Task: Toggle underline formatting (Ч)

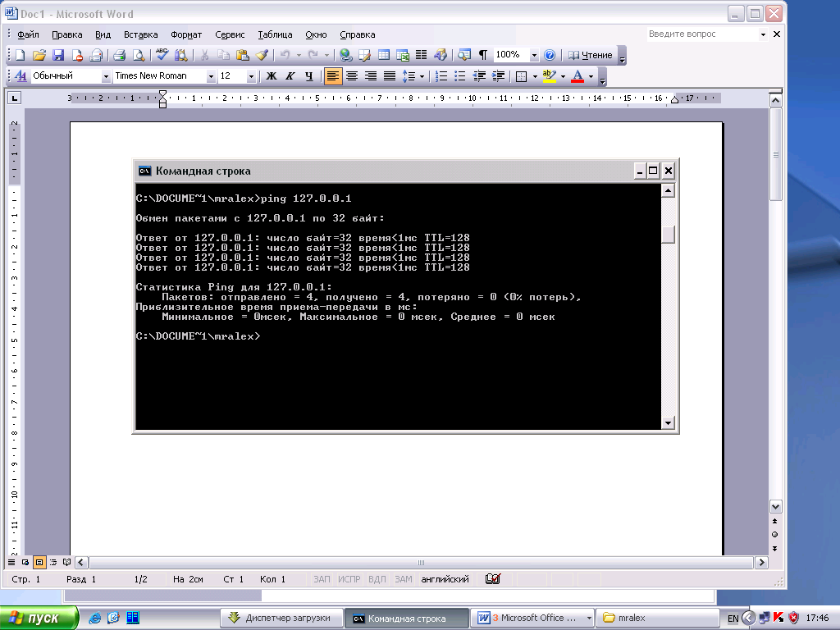Action: [x=309, y=76]
